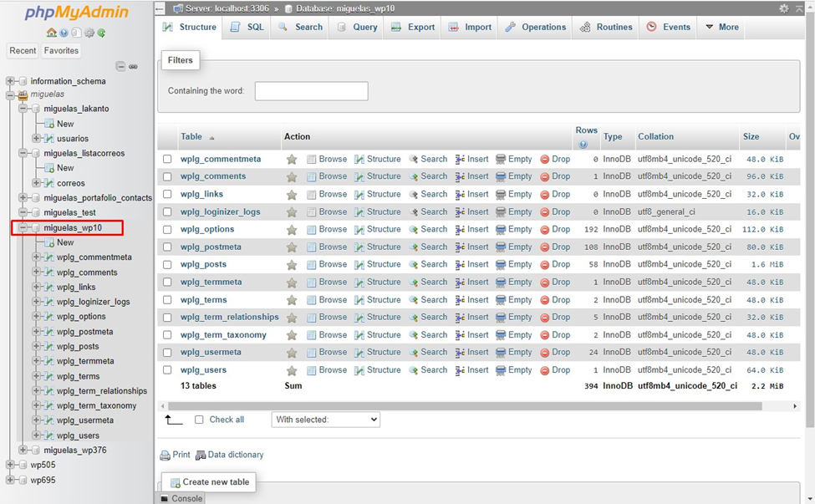The width and height of the screenshot is (815, 504).
Task: Go to phpMyAdmin home via house icon
Action: [52, 33]
